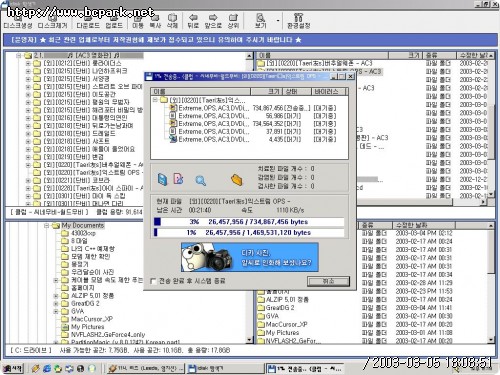The width and height of the screenshot is (500, 375).
Task: Click the 상위 (up folder) icon
Action: (x=233, y=21)
